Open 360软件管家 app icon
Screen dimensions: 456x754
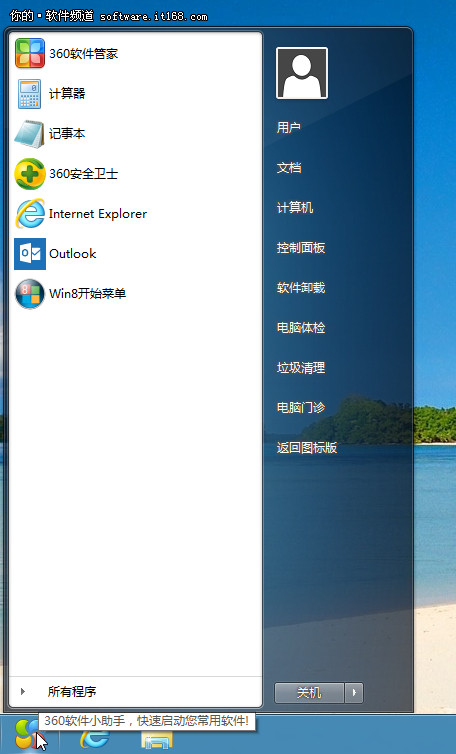(x=30, y=53)
